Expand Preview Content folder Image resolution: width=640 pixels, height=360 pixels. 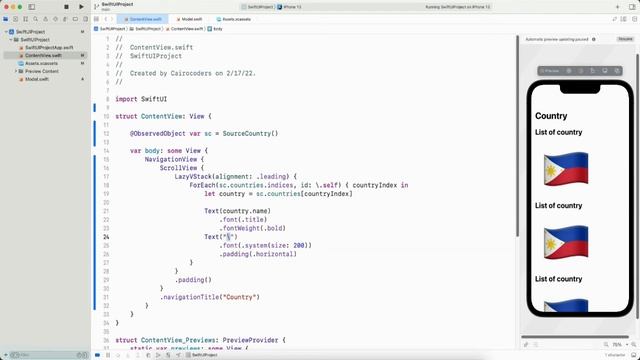pyautogui.click(x=16, y=71)
